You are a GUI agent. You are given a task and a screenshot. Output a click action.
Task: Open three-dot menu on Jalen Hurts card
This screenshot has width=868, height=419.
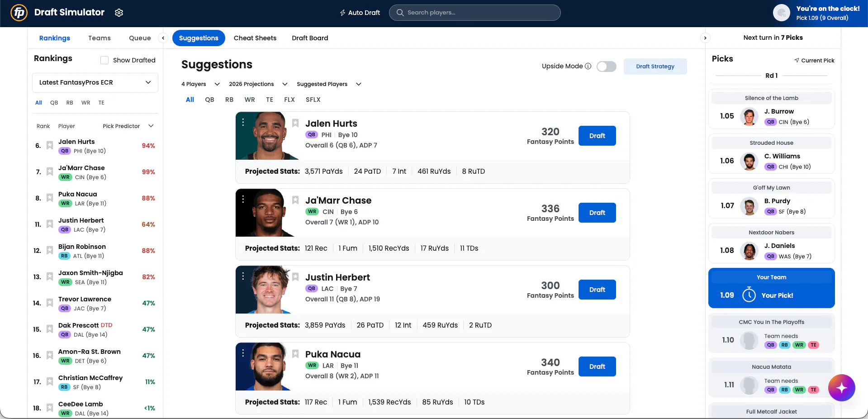point(243,122)
